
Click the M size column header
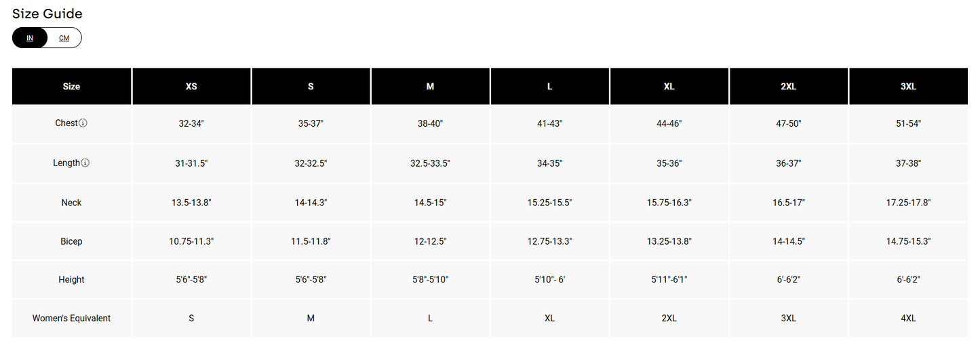430,87
